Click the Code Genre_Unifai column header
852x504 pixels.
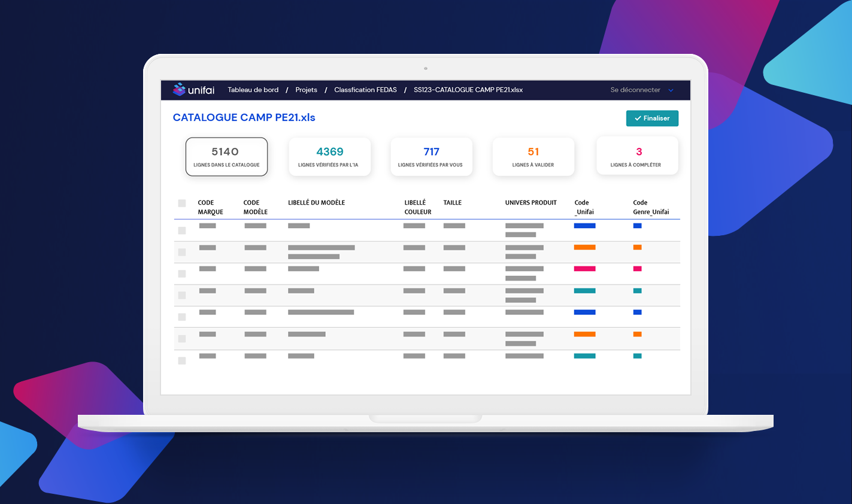coord(651,207)
